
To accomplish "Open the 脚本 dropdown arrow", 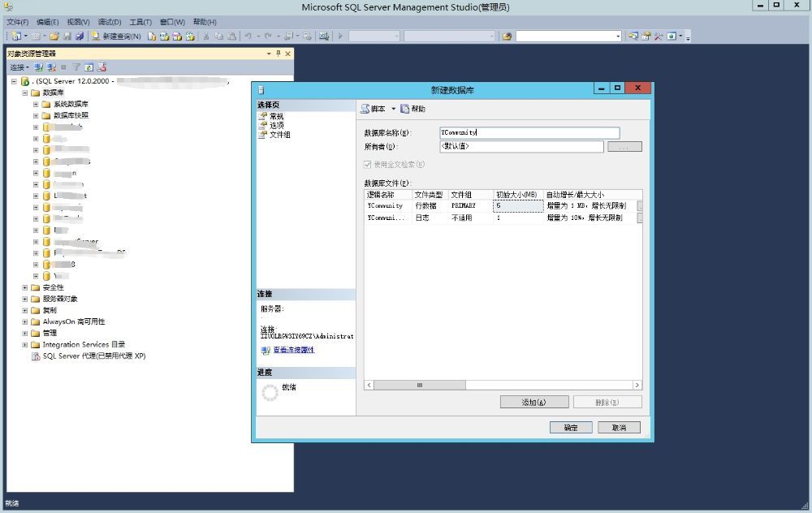I will click(394, 109).
